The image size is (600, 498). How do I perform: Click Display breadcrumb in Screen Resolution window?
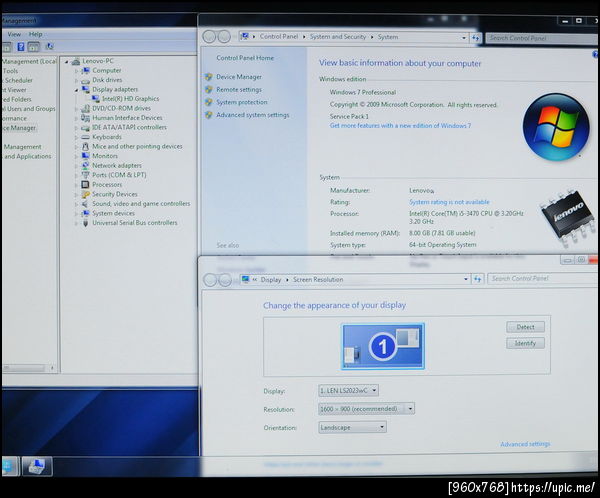pos(271,280)
